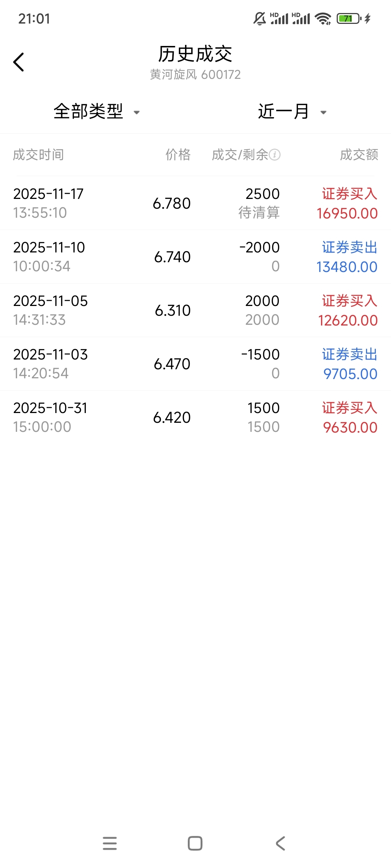Screen dimensions: 391x868
Task: Open the 近一月 date range dropdown
Action: (x=283, y=111)
